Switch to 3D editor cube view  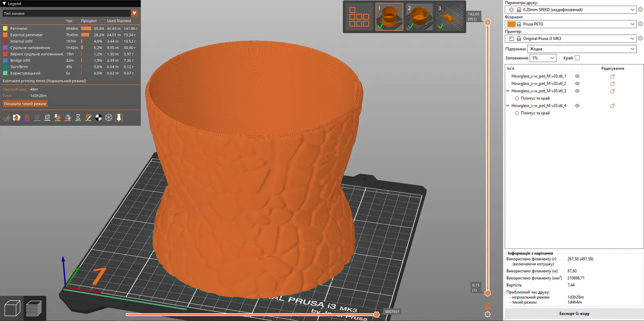(x=12, y=309)
